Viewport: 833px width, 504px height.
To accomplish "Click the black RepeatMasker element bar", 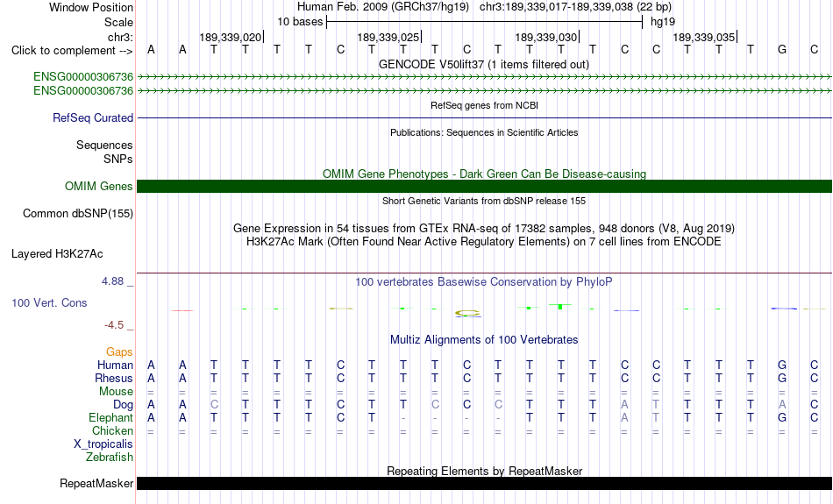I will [484, 483].
